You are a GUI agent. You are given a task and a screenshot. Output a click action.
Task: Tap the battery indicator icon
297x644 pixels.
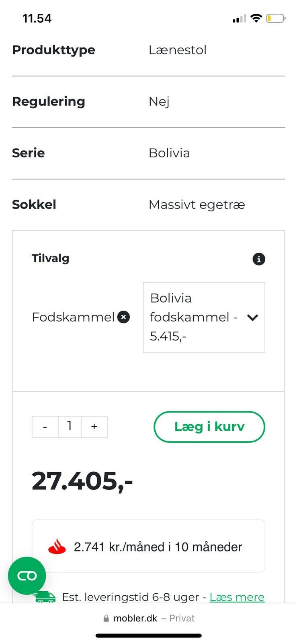click(x=276, y=18)
